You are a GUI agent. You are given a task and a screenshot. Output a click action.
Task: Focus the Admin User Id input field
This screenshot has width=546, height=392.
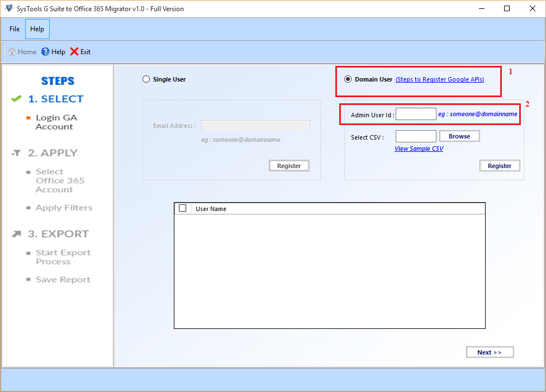pyautogui.click(x=416, y=114)
